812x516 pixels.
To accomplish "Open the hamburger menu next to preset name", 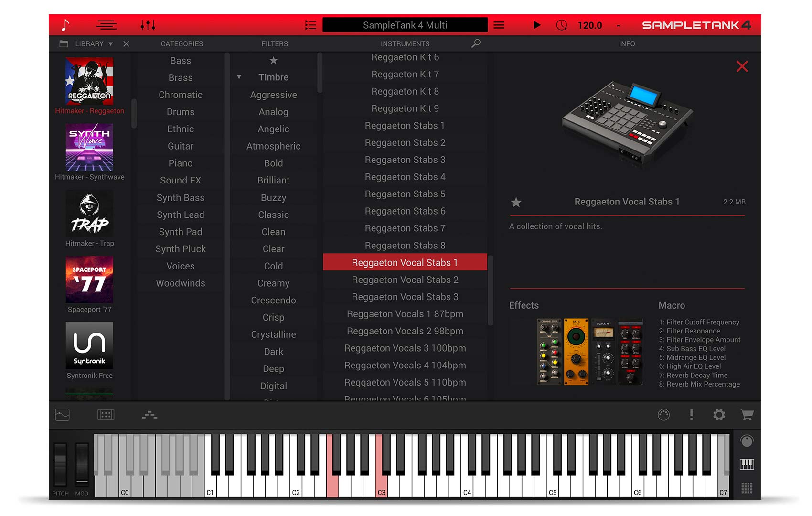I will [499, 25].
